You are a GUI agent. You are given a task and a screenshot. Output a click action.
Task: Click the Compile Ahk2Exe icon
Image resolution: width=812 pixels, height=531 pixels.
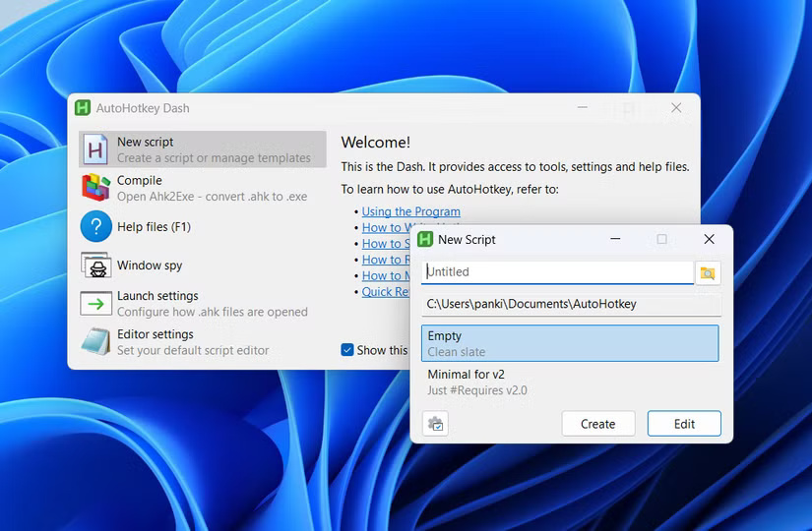95,188
